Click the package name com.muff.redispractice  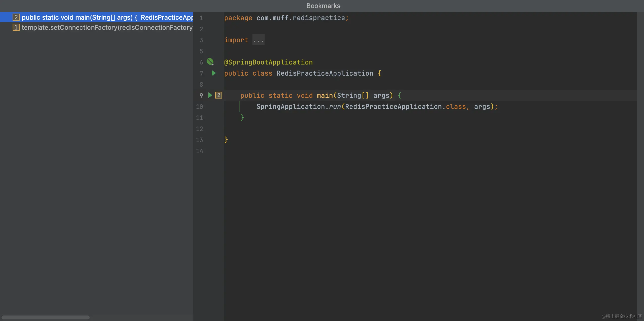click(301, 18)
